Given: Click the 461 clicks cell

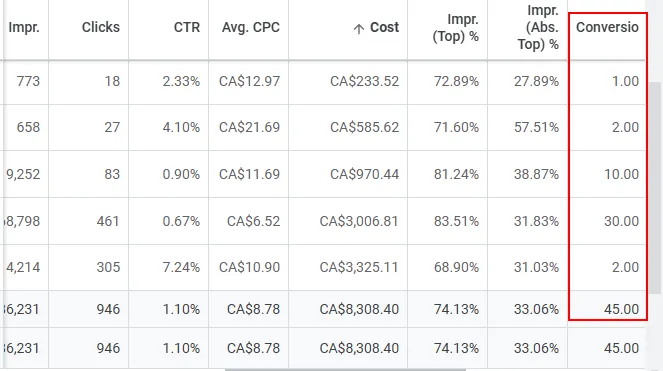Looking at the screenshot, I should [x=108, y=221].
